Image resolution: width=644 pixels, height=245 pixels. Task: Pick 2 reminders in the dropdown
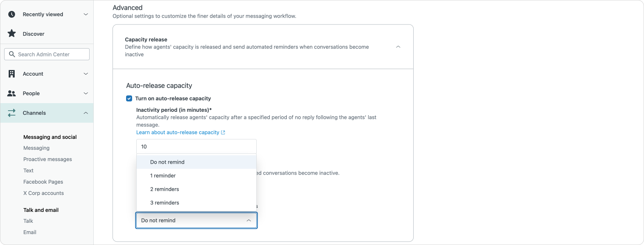coord(164,189)
